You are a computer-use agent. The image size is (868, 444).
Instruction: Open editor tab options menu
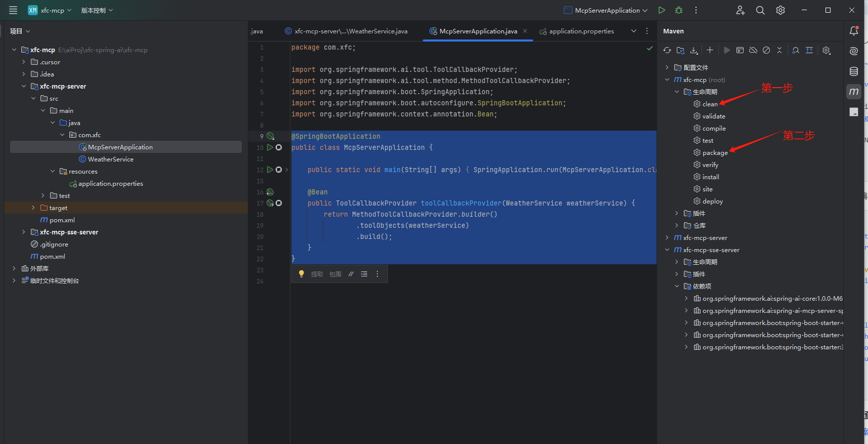647,31
